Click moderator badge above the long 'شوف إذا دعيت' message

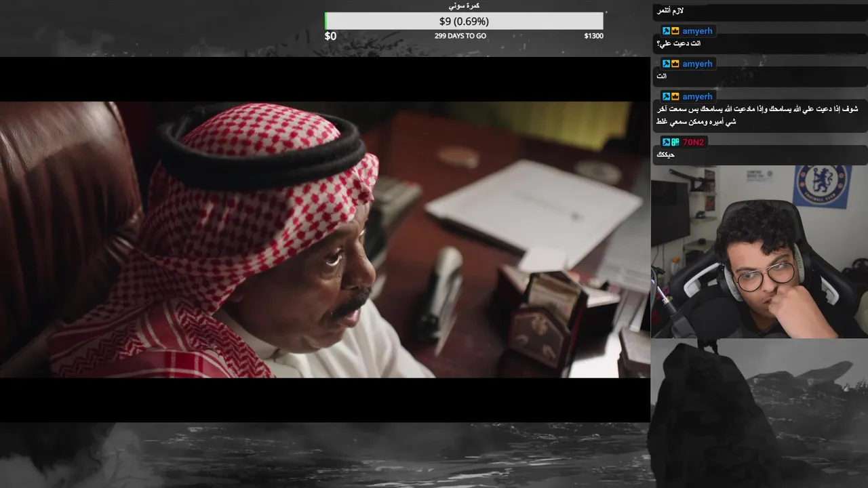[667, 97]
